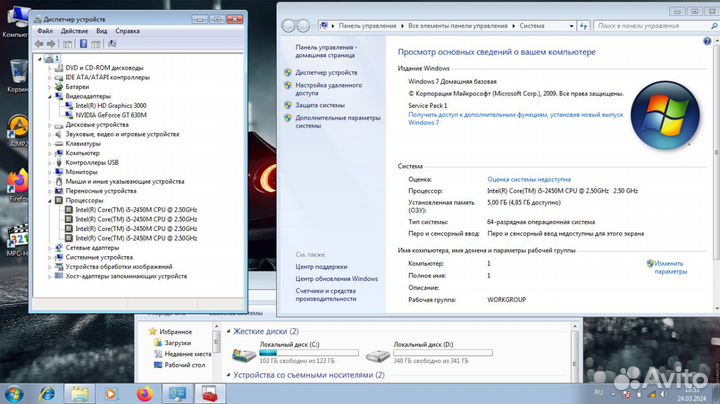This screenshot has height=404, width=720.
Task: Click Системные устройства icon
Action: [58, 257]
